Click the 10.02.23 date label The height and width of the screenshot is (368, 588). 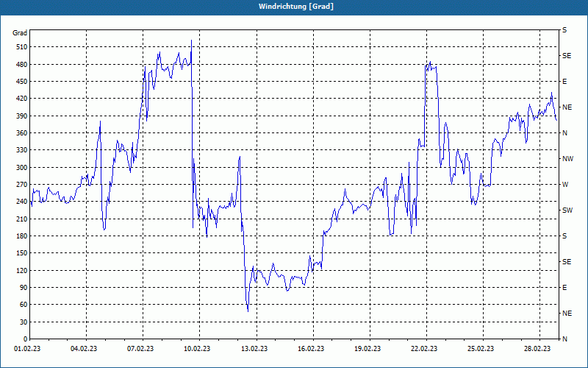(197, 349)
